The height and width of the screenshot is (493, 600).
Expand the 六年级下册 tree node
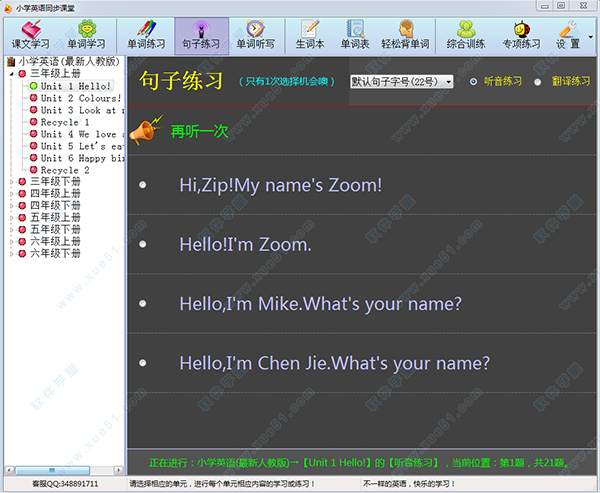pos(11,253)
